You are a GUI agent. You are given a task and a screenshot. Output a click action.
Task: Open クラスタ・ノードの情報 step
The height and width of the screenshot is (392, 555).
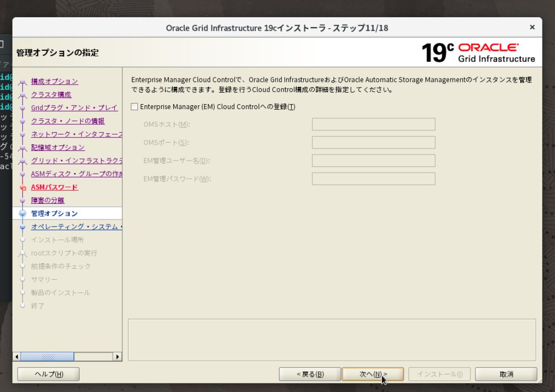point(67,121)
